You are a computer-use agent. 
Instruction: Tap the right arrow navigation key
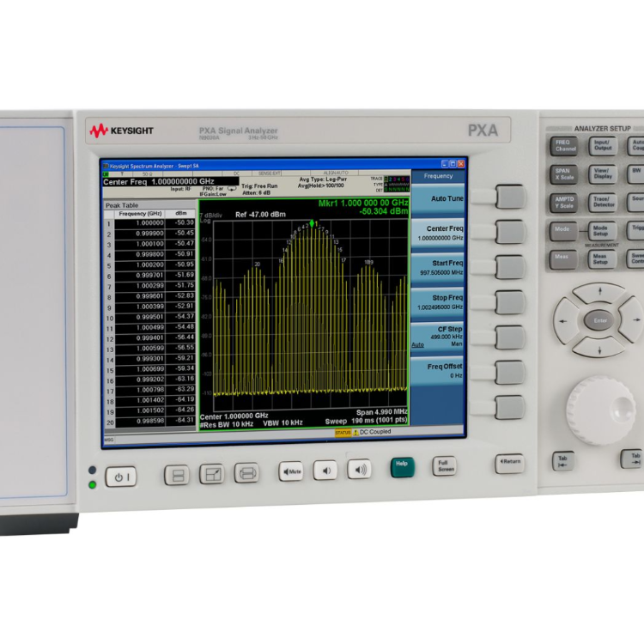click(633, 319)
